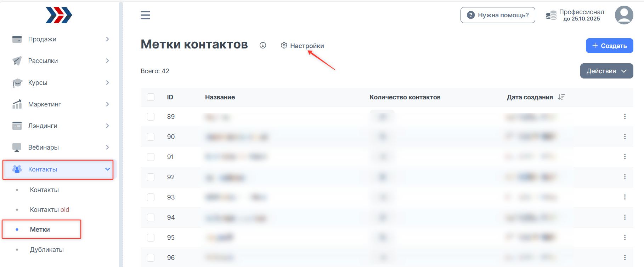644x267 pixels.
Task: Open the Действия dropdown
Action: coord(606,71)
